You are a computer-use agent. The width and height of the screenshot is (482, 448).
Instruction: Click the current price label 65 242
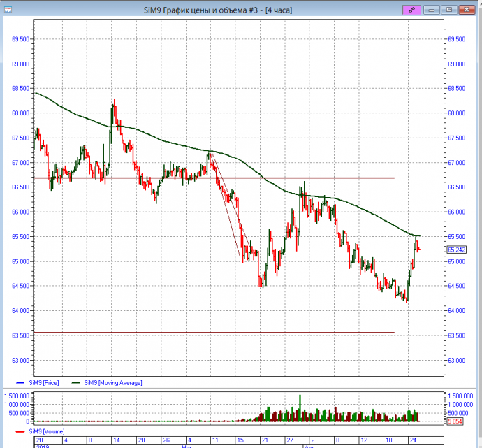pos(456,250)
